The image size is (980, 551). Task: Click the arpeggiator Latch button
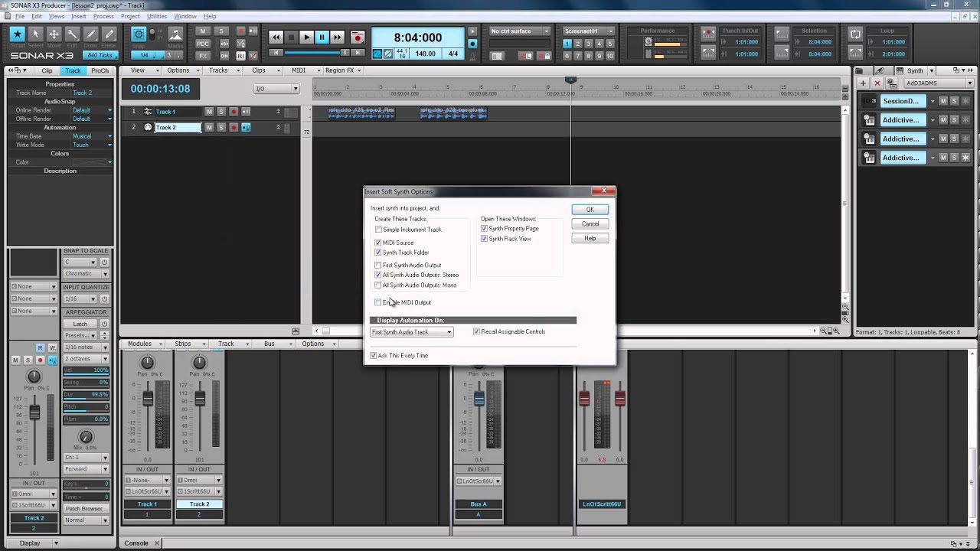click(80, 324)
